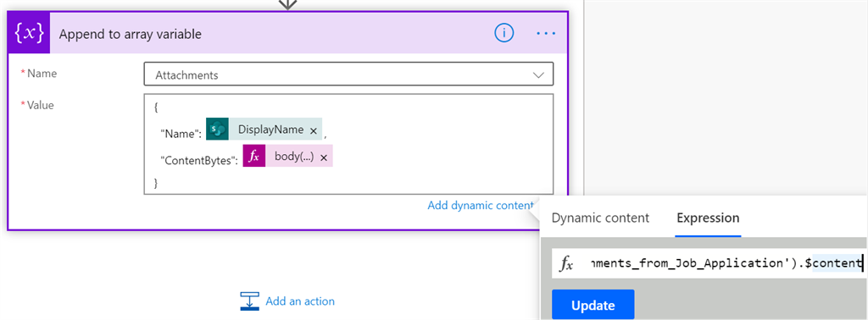Select the DisplayName dynamic content token
The height and width of the screenshot is (320, 868).
264,130
